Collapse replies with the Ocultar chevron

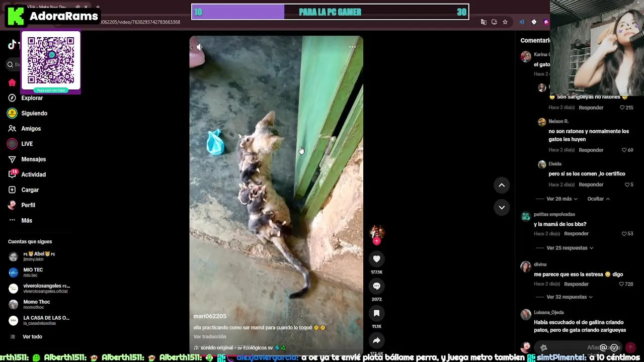click(x=598, y=199)
